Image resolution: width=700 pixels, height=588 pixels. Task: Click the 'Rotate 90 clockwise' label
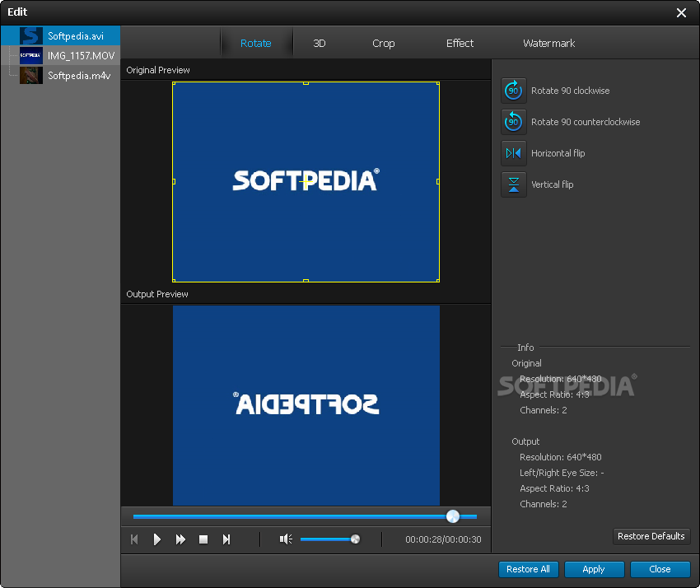pyautogui.click(x=570, y=91)
